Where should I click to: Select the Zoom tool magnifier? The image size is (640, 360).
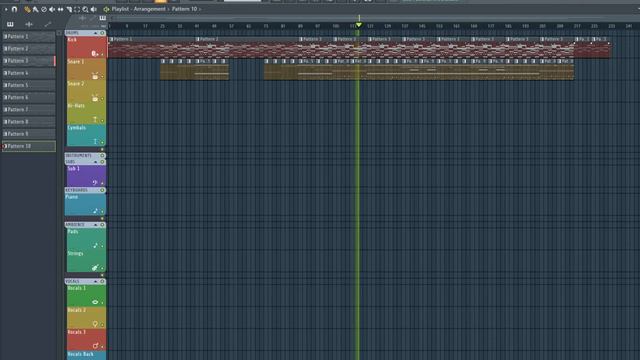point(85,9)
